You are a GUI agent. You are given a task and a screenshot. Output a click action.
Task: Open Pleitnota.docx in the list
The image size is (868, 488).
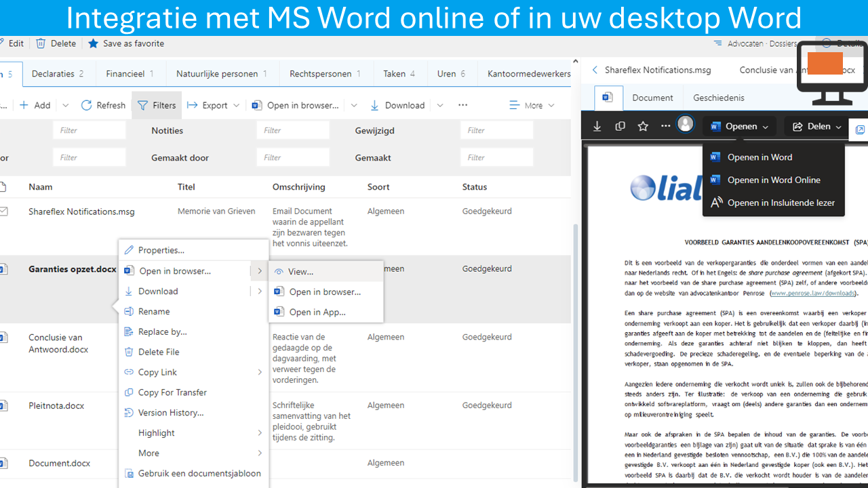coord(56,406)
